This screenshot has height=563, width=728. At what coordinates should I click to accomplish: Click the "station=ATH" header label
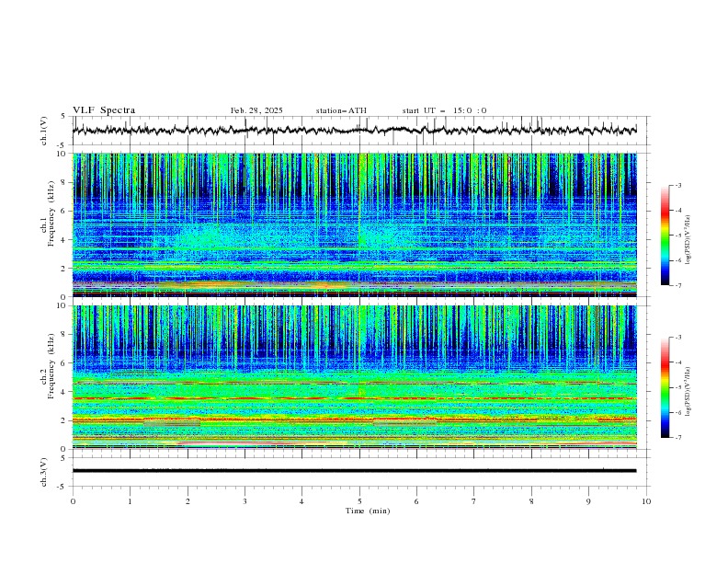point(341,110)
